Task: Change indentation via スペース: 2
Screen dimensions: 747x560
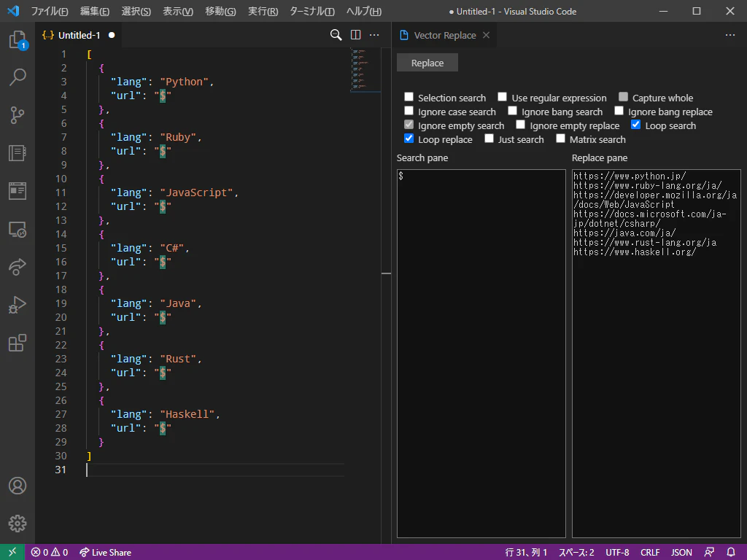Action: (576, 553)
